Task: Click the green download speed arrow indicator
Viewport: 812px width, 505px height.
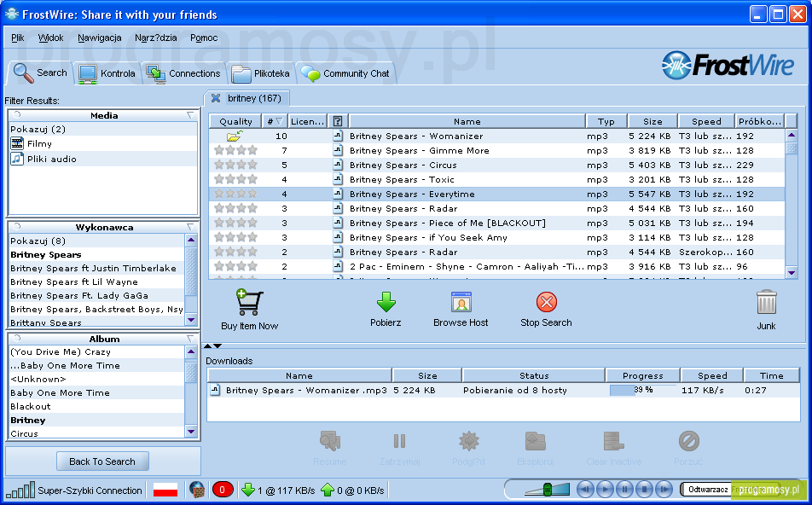Action: point(248,490)
